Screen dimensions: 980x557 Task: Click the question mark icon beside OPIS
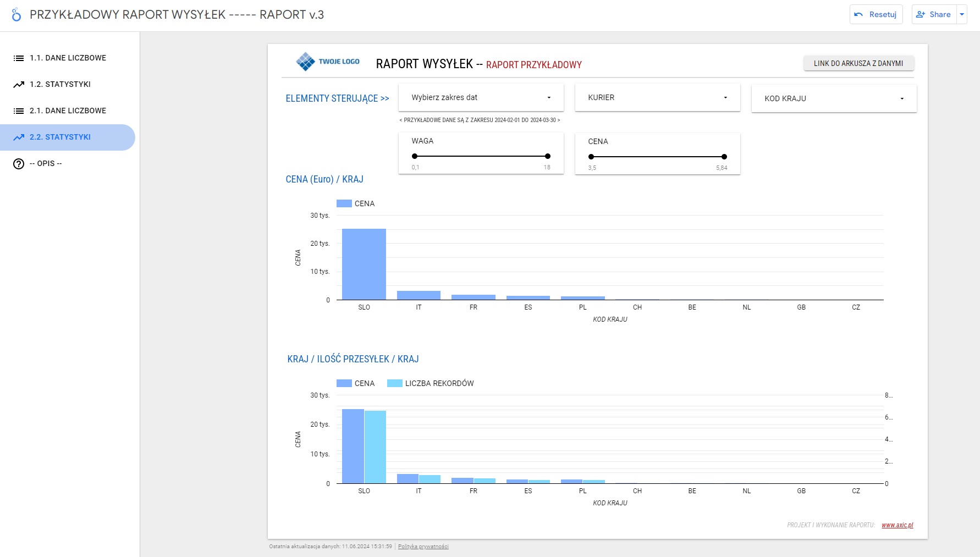pos(19,163)
